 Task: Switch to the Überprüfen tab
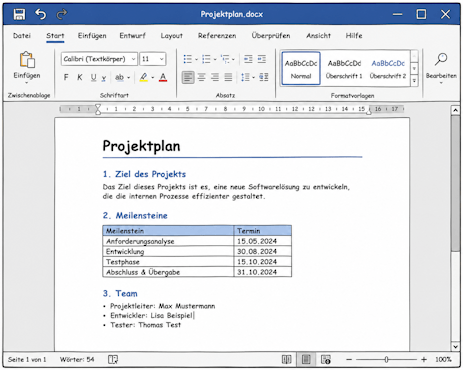(271, 36)
